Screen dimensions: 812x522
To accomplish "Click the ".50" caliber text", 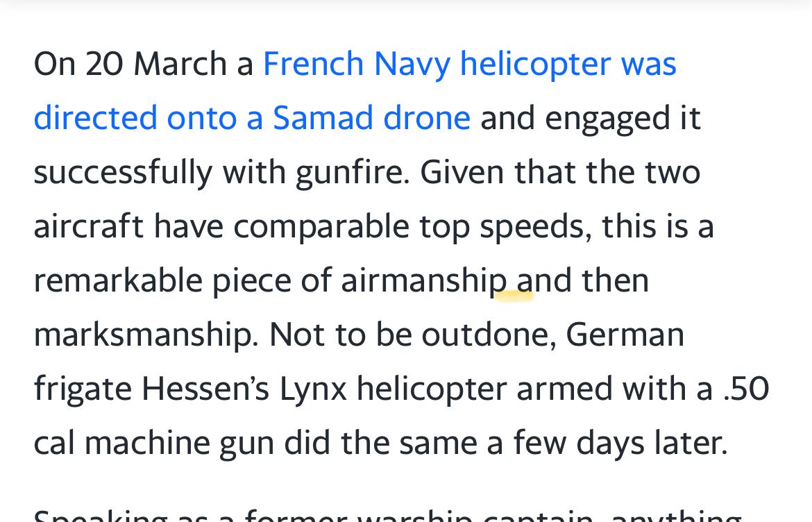I will tap(745, 389).
